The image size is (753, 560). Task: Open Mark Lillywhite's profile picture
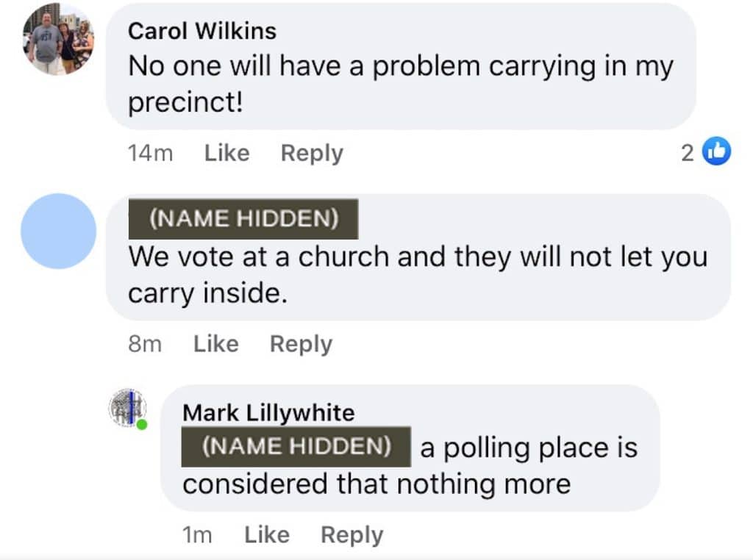click(x=127, y=406)
